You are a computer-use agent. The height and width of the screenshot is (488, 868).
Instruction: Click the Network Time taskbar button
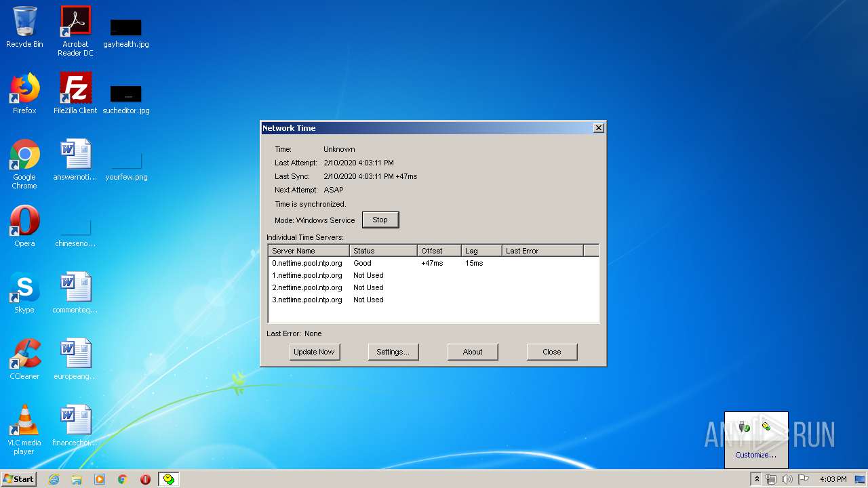click(x=169, y=479)
